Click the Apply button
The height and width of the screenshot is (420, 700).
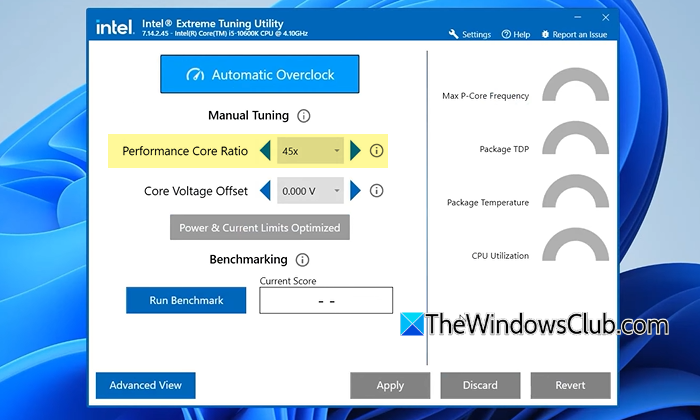[390, 385]
